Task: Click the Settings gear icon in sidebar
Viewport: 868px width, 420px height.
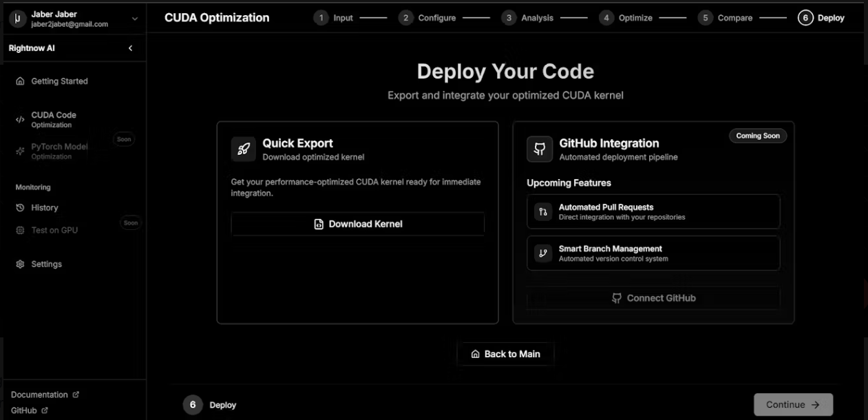Action: (x=20, y=264)
